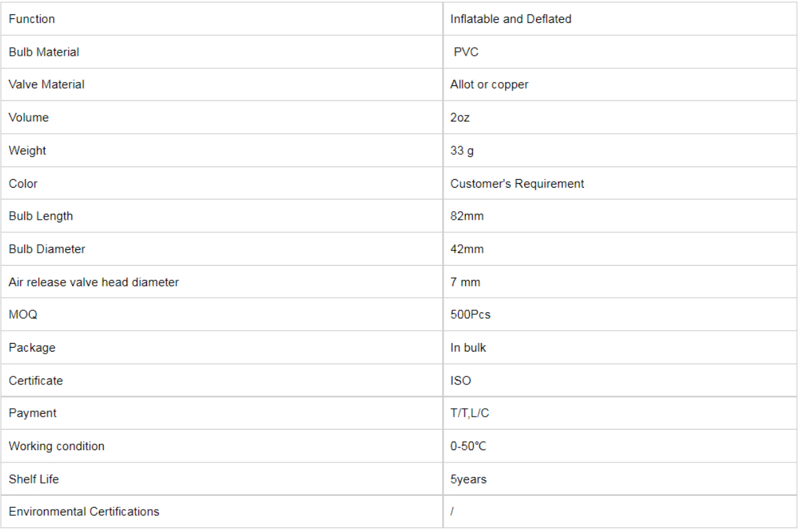
Task: Click the 'ISO' certificate value
Action: 460,380
